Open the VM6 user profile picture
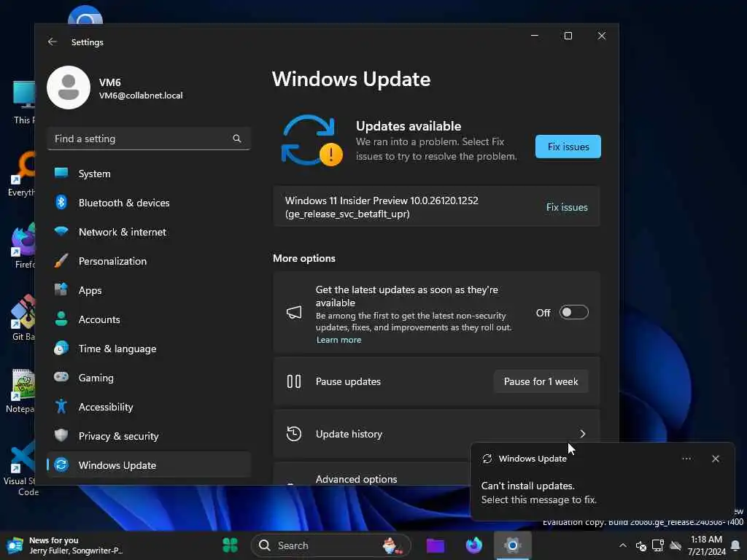The image size is (747, 560). [x=69, y=87]
